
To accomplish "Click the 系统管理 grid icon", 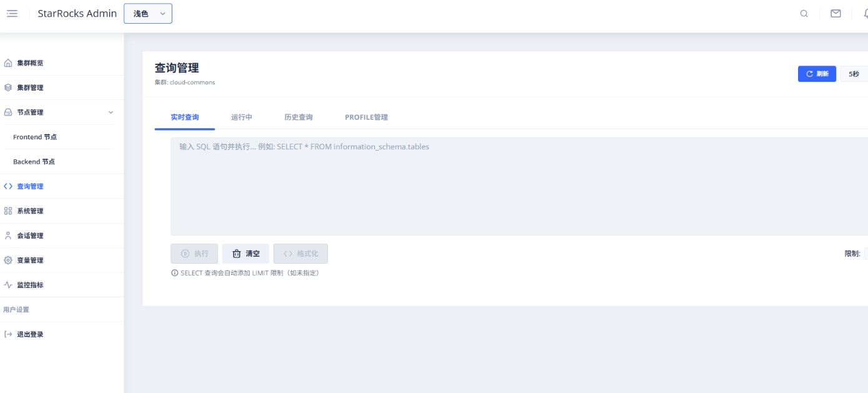I will 8,211.
